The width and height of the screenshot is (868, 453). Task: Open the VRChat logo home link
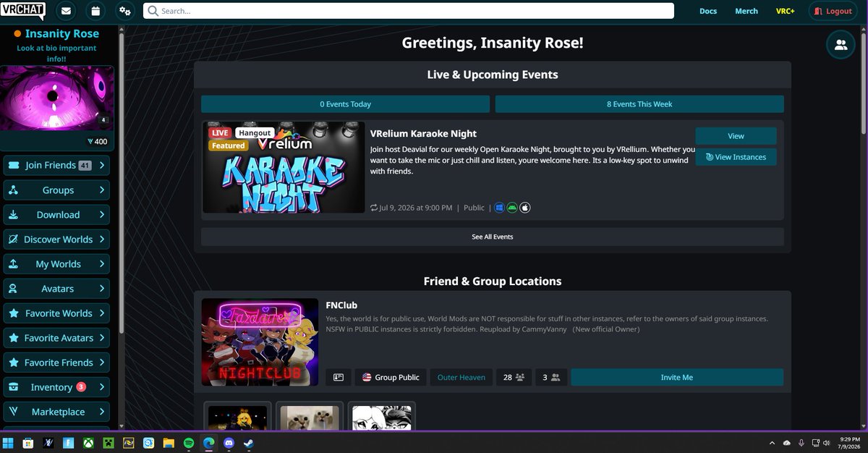pyautogui.click(x=23, y=11)
